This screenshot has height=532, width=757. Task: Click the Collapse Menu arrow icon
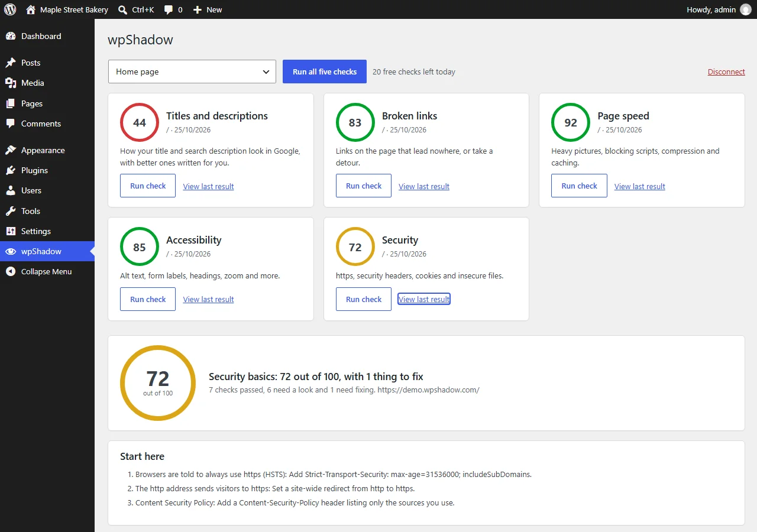11,271
